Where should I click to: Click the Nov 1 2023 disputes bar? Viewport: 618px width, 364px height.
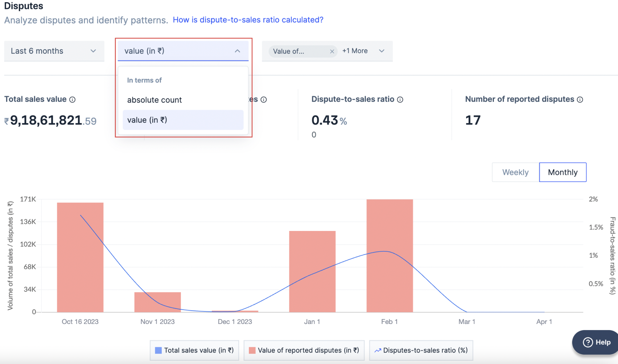coord(158,302)
